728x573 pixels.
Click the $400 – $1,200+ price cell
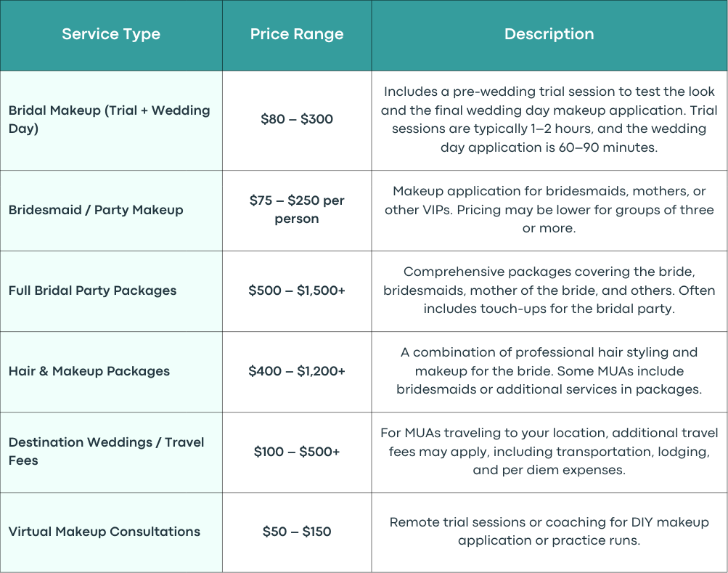[297, 371]
